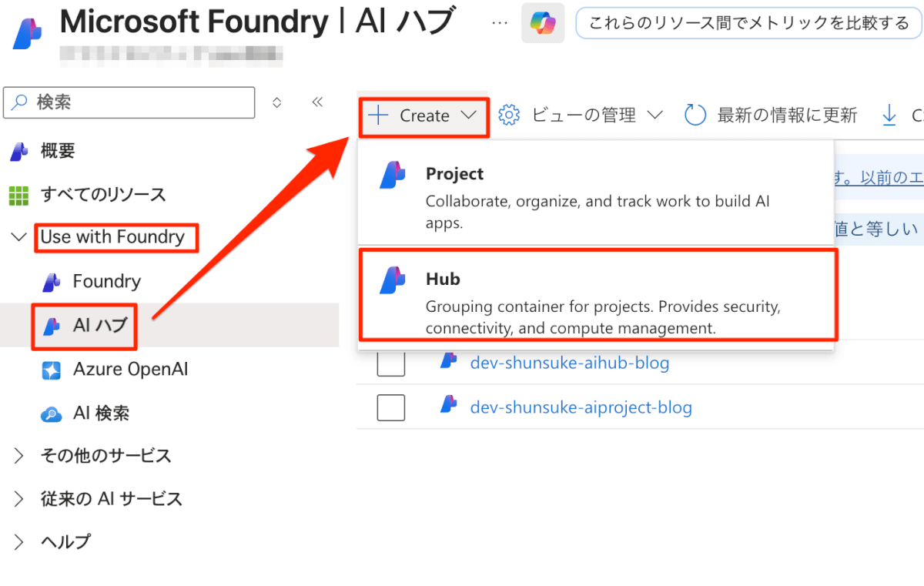Screen dimensions: 924x586
Task: Click the Copilot icon in the header
Action: click(x=543, y=24)
